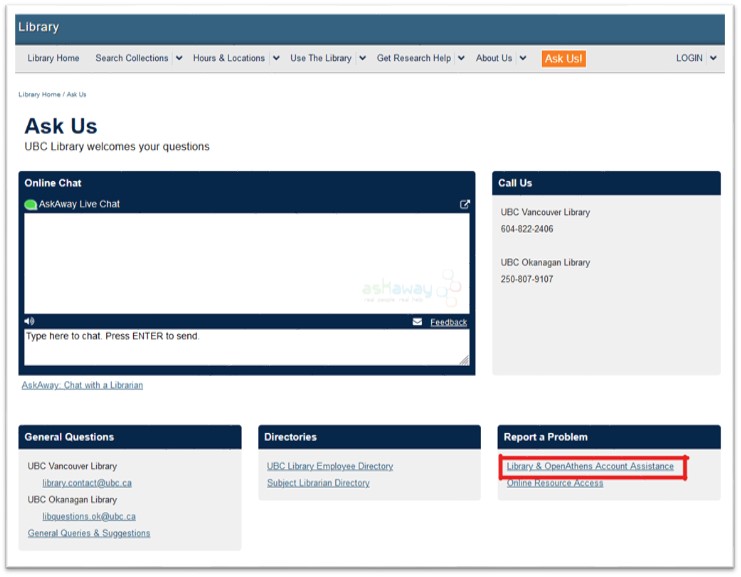Image resolution: width=741 pixels, height=577 pixels.
Task: Open the LOGIN dropdown menu
Action: click(696, 58)
